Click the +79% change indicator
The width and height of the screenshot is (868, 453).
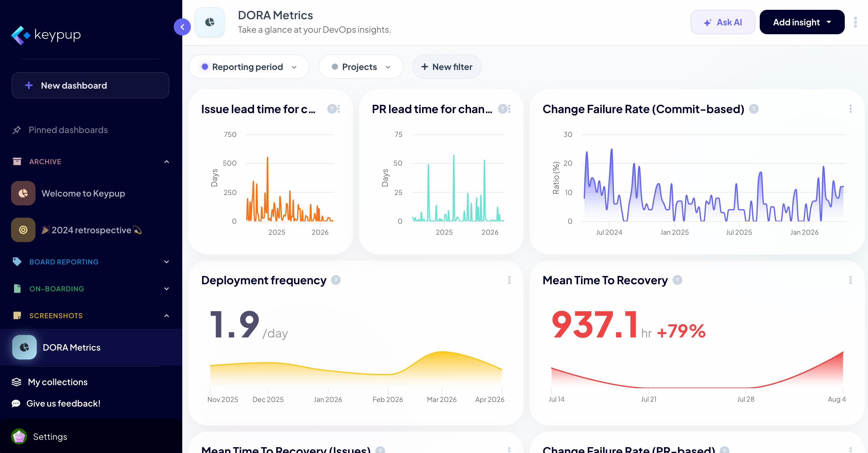pos(681,331)
